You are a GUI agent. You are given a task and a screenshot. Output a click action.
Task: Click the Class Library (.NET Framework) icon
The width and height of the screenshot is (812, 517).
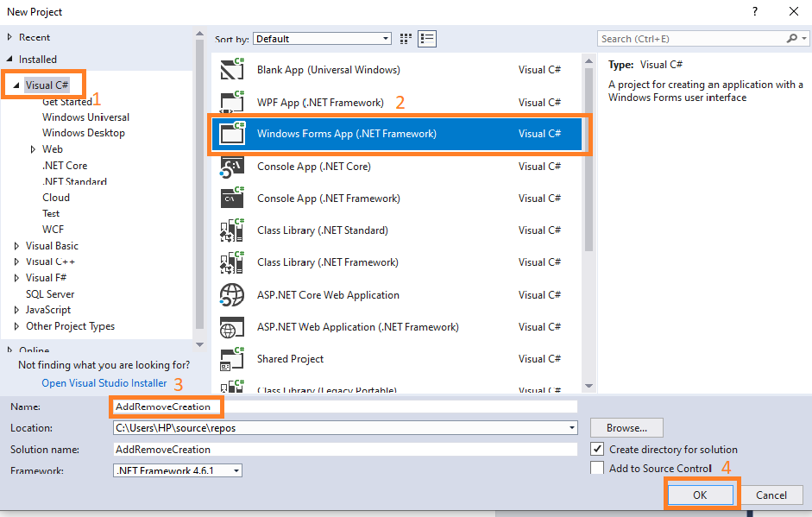point(232,262)
